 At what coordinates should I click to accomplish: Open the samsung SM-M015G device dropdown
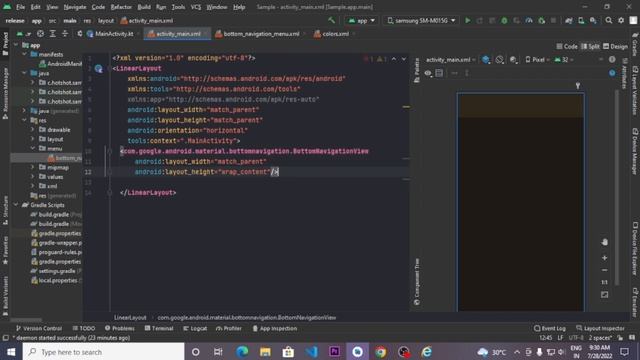[421, 20]
